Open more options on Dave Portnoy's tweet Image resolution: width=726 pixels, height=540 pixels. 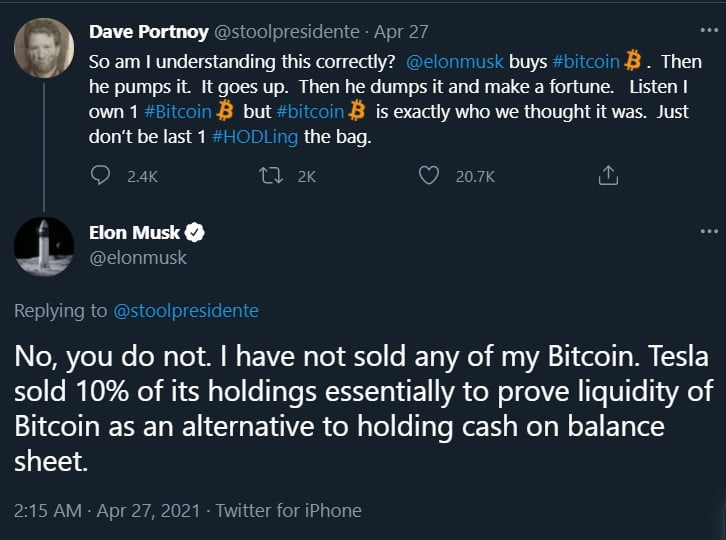tap(709, 33)
